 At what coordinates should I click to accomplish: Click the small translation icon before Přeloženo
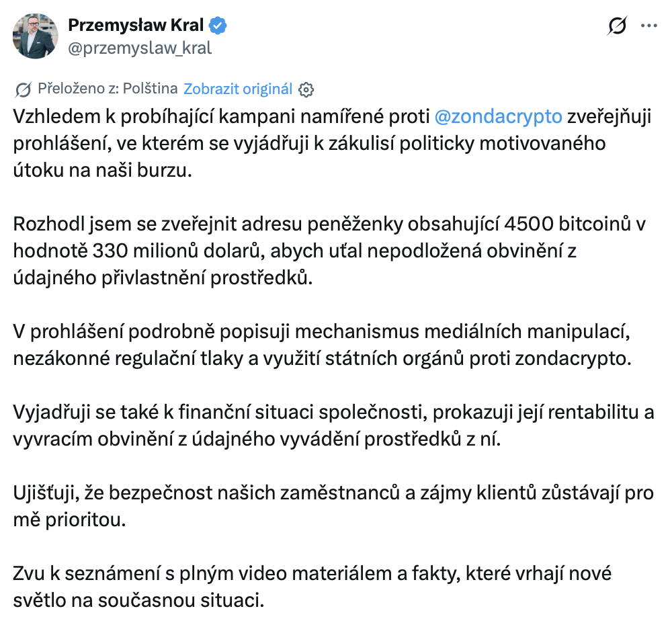coord(22,89)
